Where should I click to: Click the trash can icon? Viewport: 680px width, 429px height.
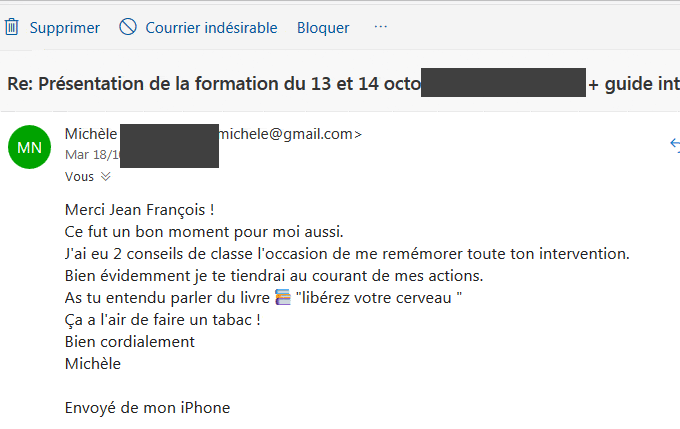click(x=12, y=27)
